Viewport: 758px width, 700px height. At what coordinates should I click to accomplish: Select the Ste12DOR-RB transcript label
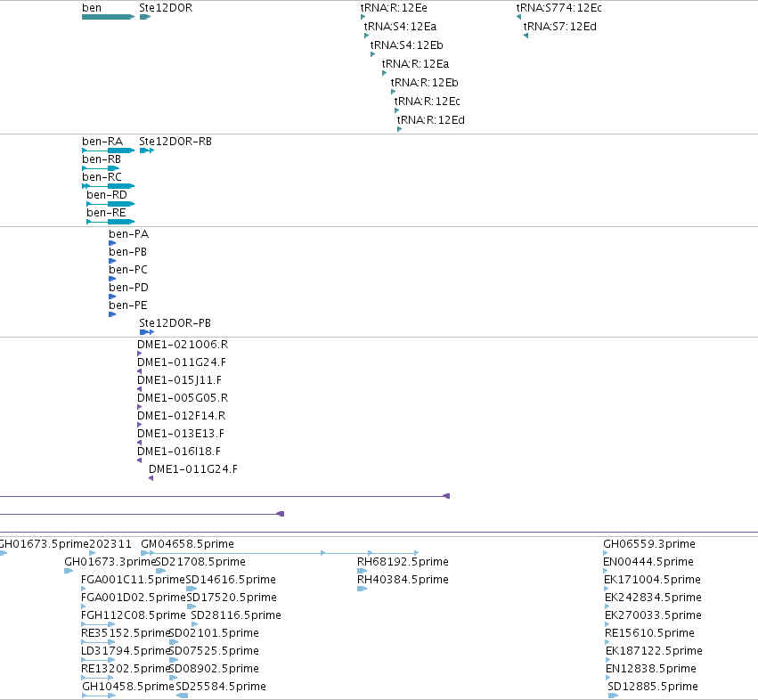[x=175, y=142]
